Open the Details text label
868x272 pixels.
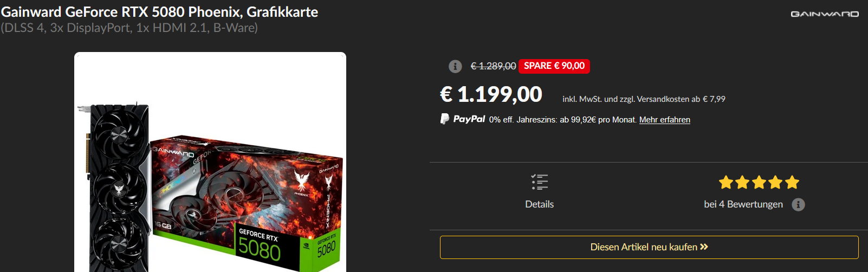click(x=540, y=204)
